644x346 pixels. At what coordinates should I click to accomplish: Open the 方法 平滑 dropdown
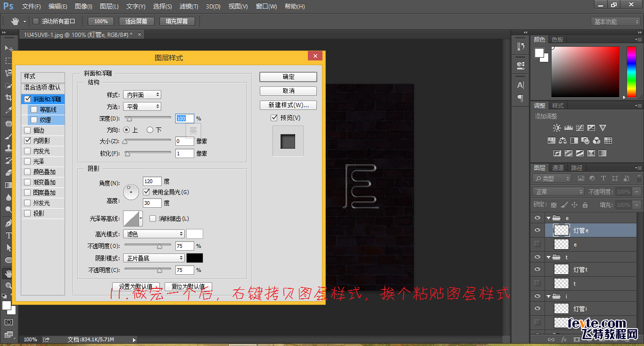tap(142, 107)
